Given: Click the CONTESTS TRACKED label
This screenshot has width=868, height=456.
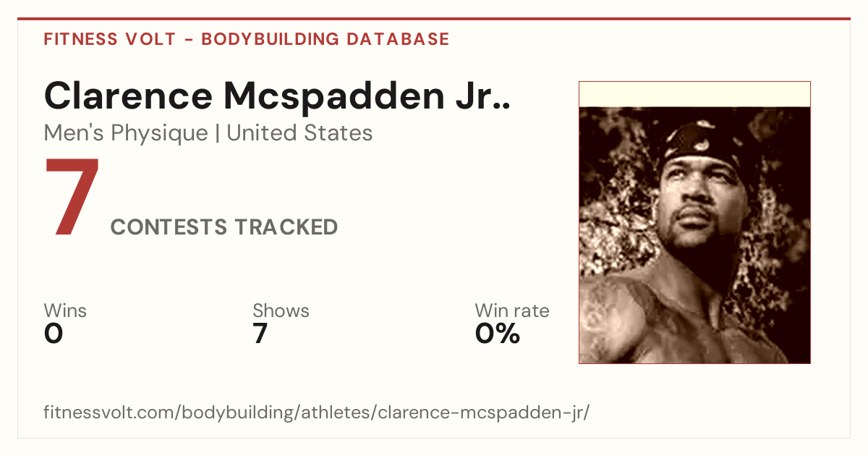Looking at the screenshot, I should click(224, 227).
